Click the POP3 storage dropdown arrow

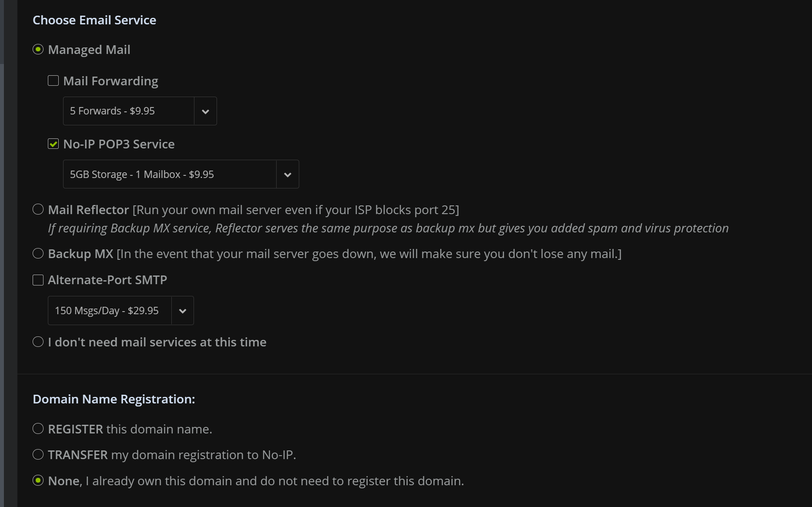point(287,174)
